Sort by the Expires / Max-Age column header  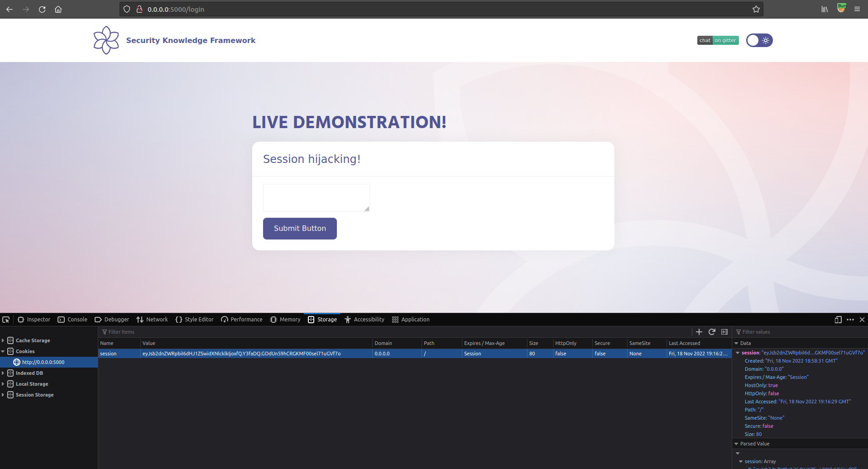[x=494, y=343]
